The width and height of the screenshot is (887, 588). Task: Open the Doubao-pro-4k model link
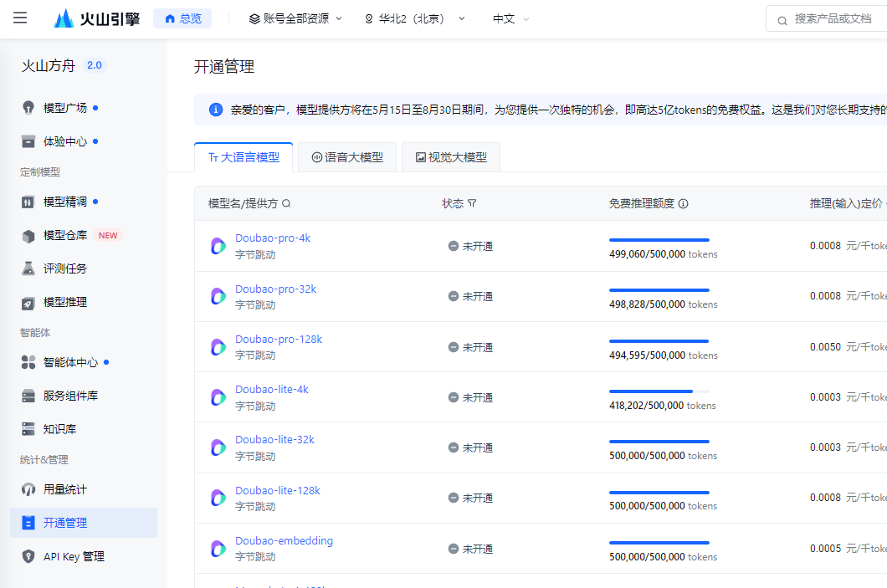point(273,238)
